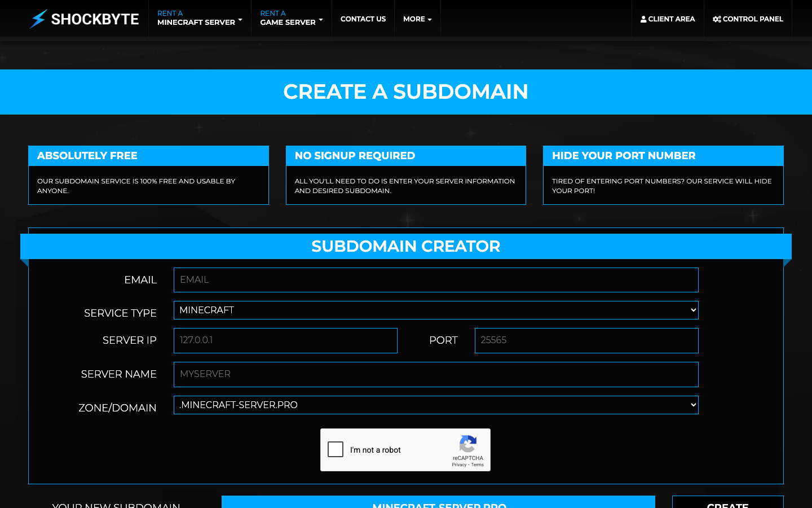Image resolution: width=812 pixels, height=508 pixels.
Task: Open the Service Type dropdown
Action: tap(435, 310)
